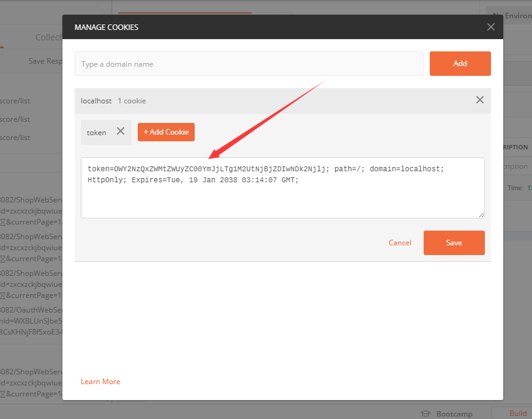Click the Add button for the domain

click(460, 63)
